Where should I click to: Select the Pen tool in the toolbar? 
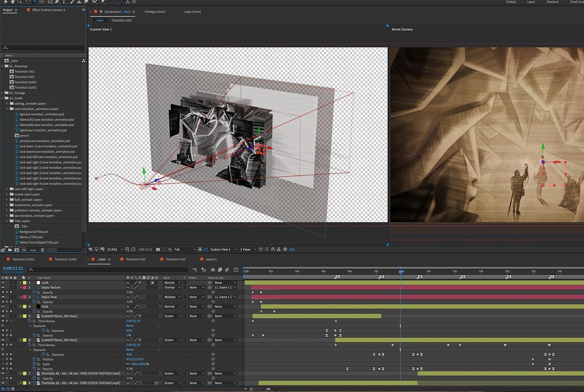(56, 2)
